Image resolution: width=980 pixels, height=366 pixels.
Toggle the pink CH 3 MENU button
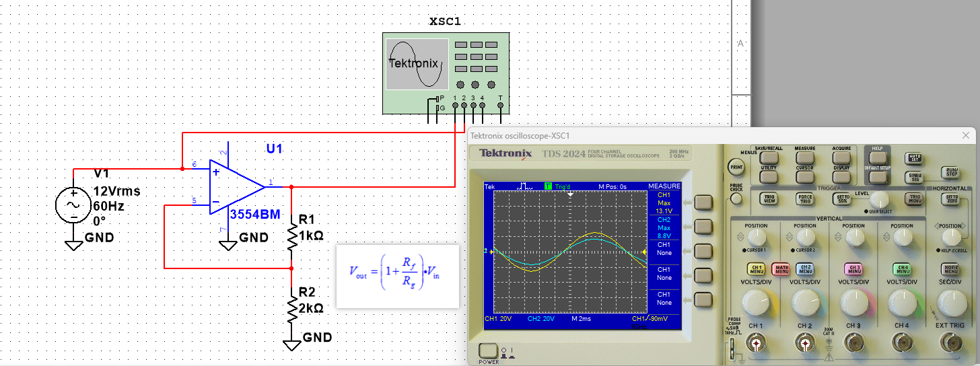854,269
